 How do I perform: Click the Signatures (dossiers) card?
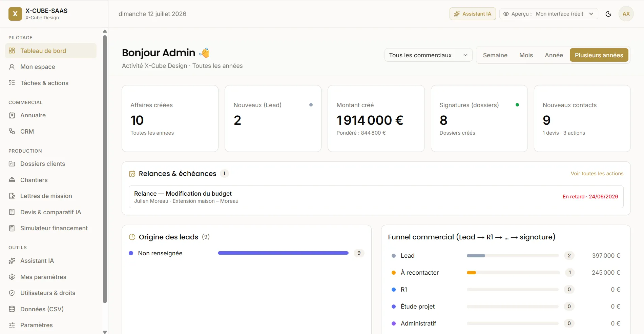[479, 118]
